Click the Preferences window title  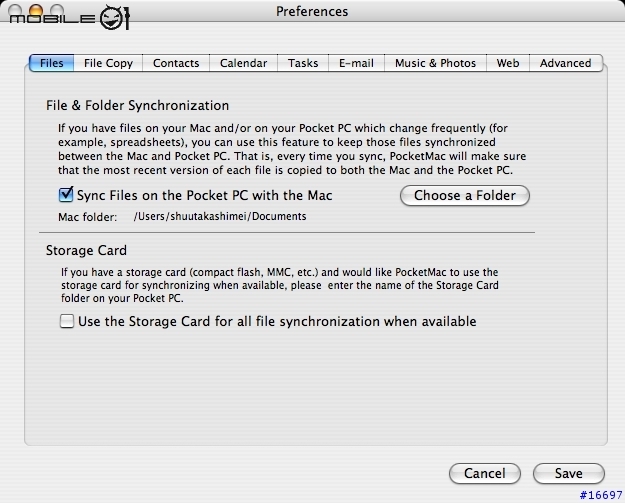[312, 11]
